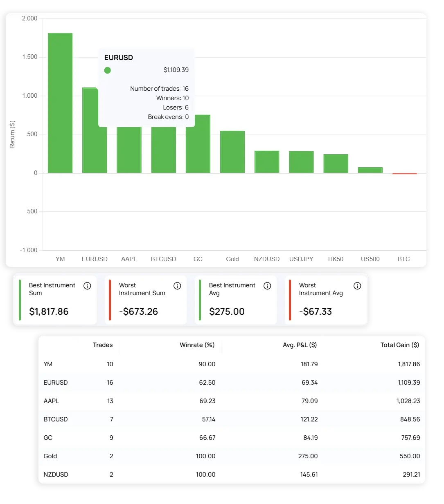The image size is (444, 504).
Task: Click the tall YM bar in chart
Action: click(x=60, y=103)
